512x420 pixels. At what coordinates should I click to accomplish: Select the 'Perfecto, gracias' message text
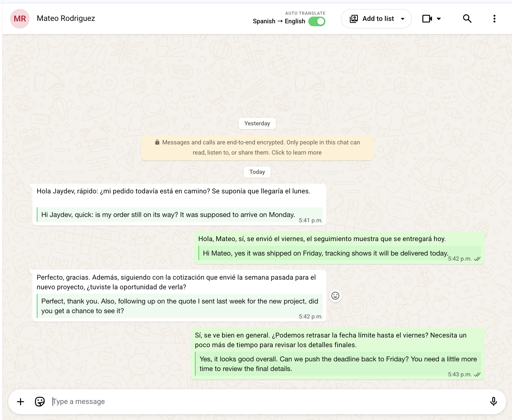click(x=176, y=282)
